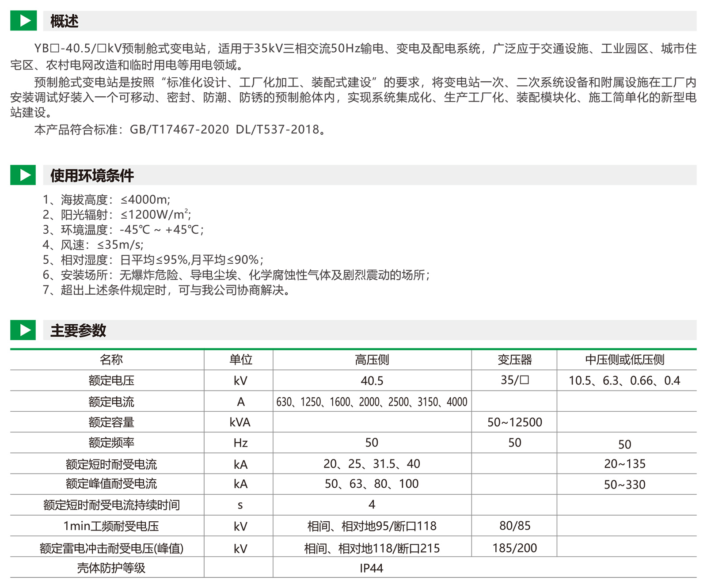707x588 pixels.
Task: Select the 使用环境条件 section heading
Action: [x=92, y=175]
